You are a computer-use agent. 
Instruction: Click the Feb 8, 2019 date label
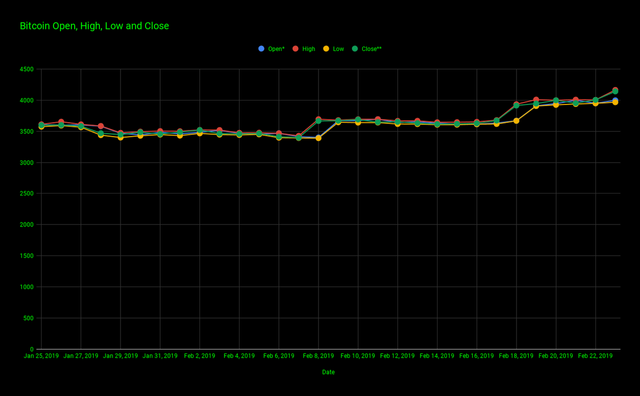[318, 356]
